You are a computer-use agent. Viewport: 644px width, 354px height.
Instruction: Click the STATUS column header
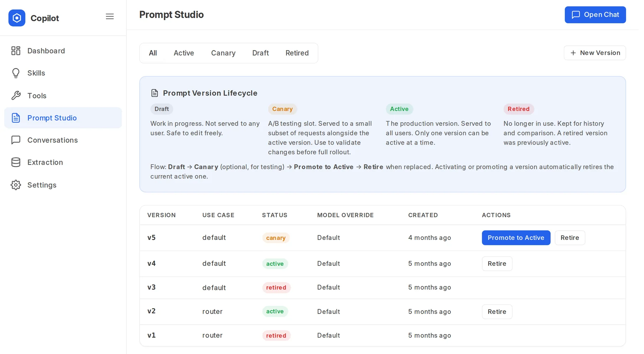[x=275, y=215]
